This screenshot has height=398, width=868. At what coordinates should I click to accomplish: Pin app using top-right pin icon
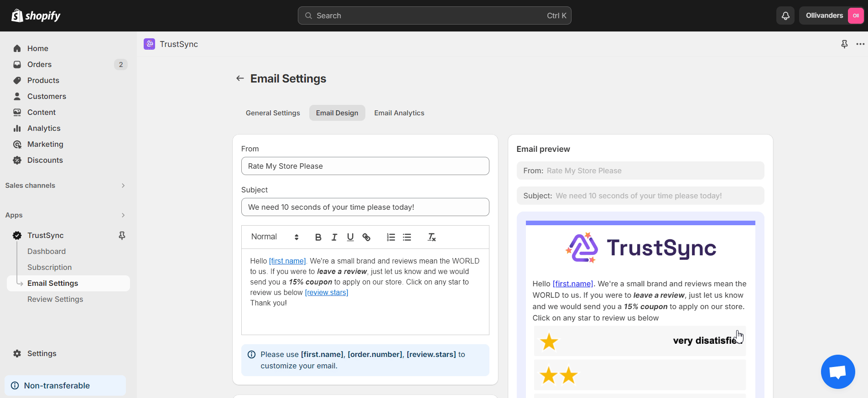pos(844,44)
